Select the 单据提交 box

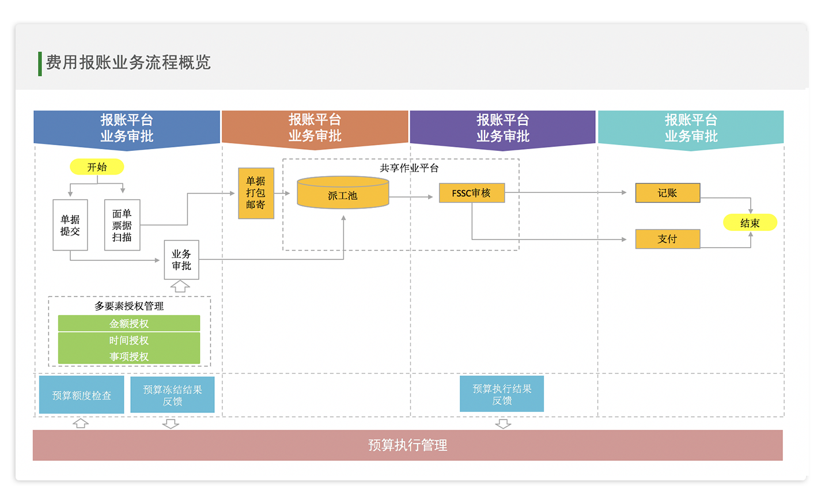pyautogui.click(x=70, y=225)
